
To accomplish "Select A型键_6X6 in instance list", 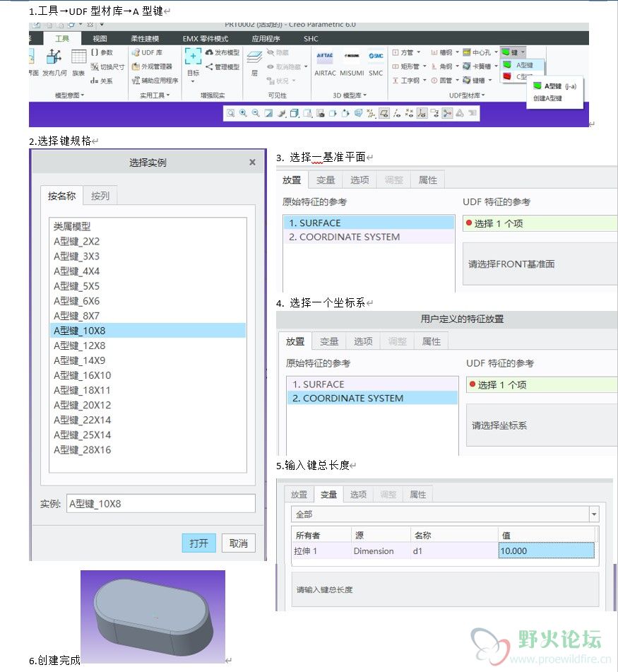I will click(x=148, y=301).
